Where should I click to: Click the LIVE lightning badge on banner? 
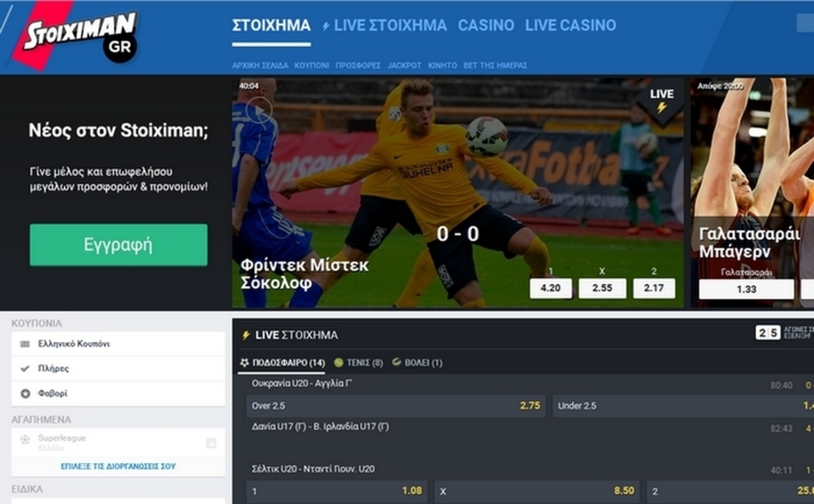pos(661,100)
